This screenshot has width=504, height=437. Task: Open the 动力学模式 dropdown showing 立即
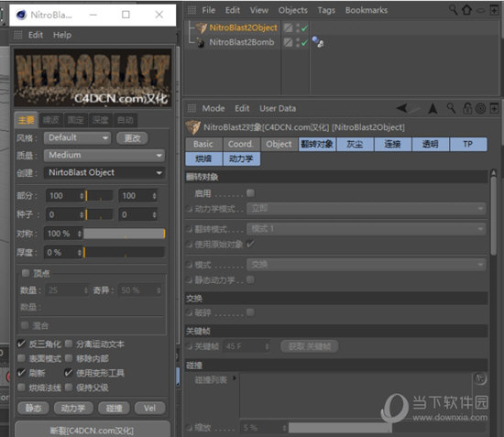point(367,208)
